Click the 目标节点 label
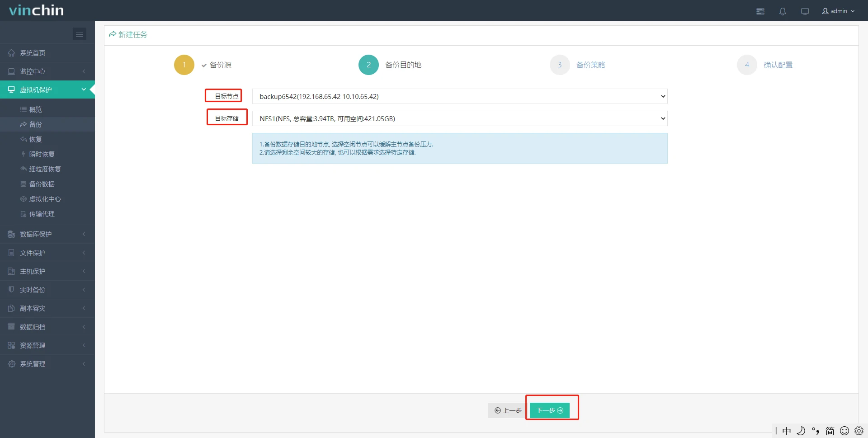This screenshot has width=868, height=438. (226, 96)
